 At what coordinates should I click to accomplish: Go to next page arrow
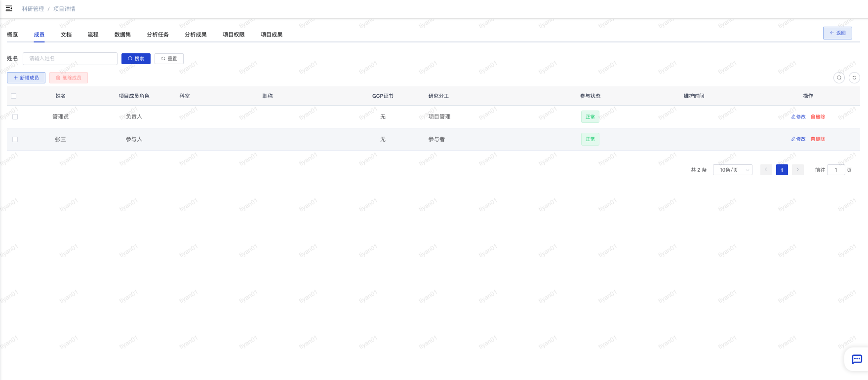coord(797,170)
